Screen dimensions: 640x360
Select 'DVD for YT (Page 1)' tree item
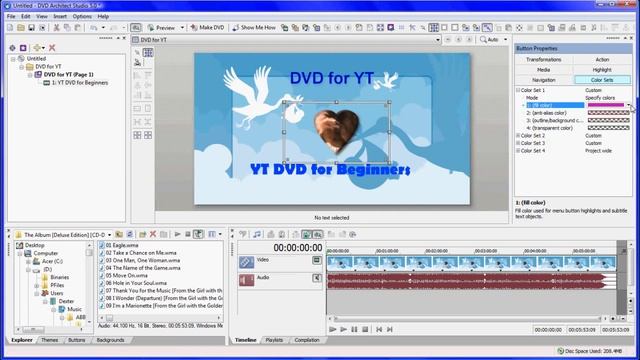69,75
